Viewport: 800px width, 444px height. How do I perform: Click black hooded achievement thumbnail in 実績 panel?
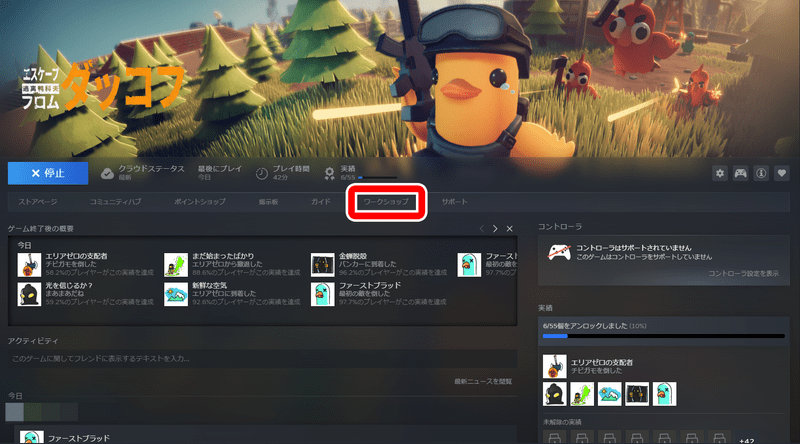coord(555,394)
